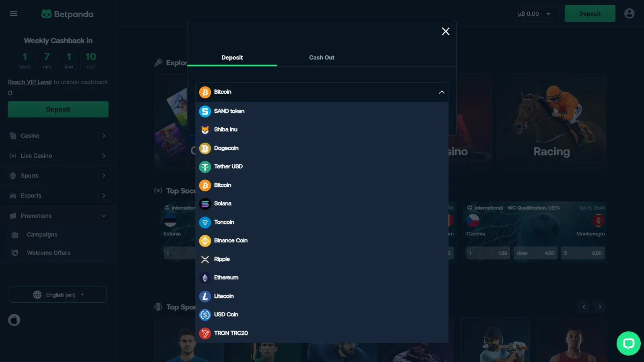Click the Apple app download icon
The width and height of the screenshot is (644, 362).
[x=14, y=320]
